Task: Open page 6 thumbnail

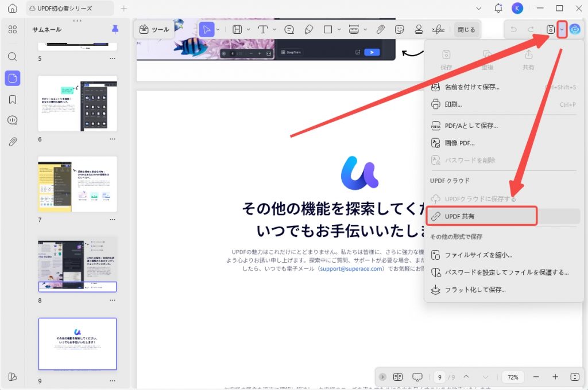Action: (x=78, y=103)
